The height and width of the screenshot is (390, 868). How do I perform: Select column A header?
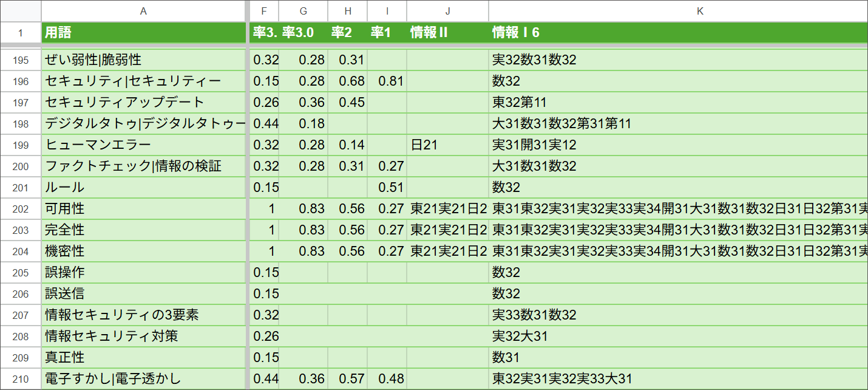[x=143, y=11]
